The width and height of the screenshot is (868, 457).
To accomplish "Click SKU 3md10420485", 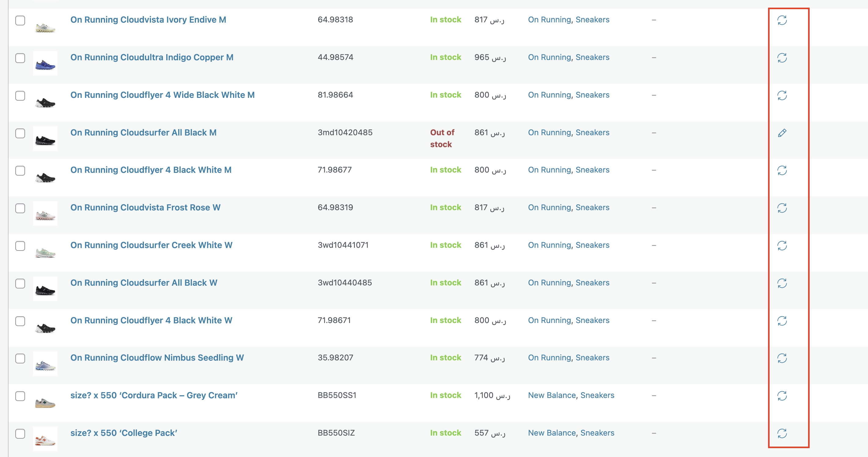I will 345,132.
